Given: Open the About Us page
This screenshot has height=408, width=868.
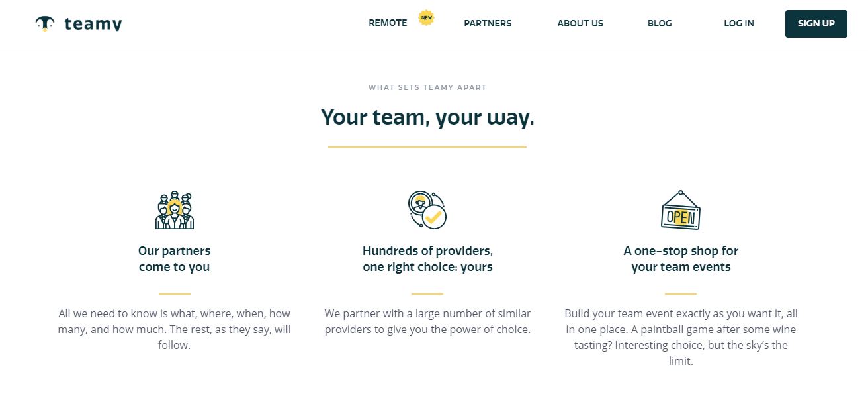Looking at the screenshot, I should point(580,23).
